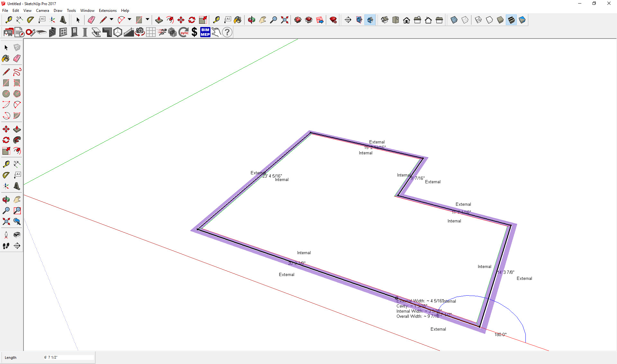This screenshot has height=364, width=617.
Task: Open the File menu
Action: (5, 11)
